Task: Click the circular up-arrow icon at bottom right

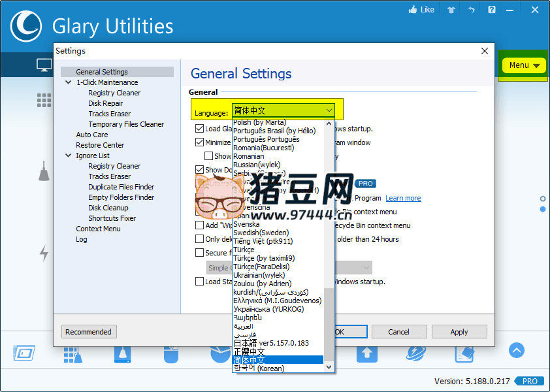Action: tap(516, 350)
